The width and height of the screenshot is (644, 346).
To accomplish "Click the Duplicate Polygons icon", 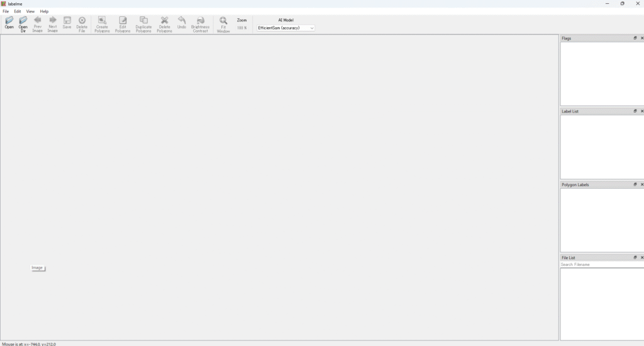I will coord(143,21).
